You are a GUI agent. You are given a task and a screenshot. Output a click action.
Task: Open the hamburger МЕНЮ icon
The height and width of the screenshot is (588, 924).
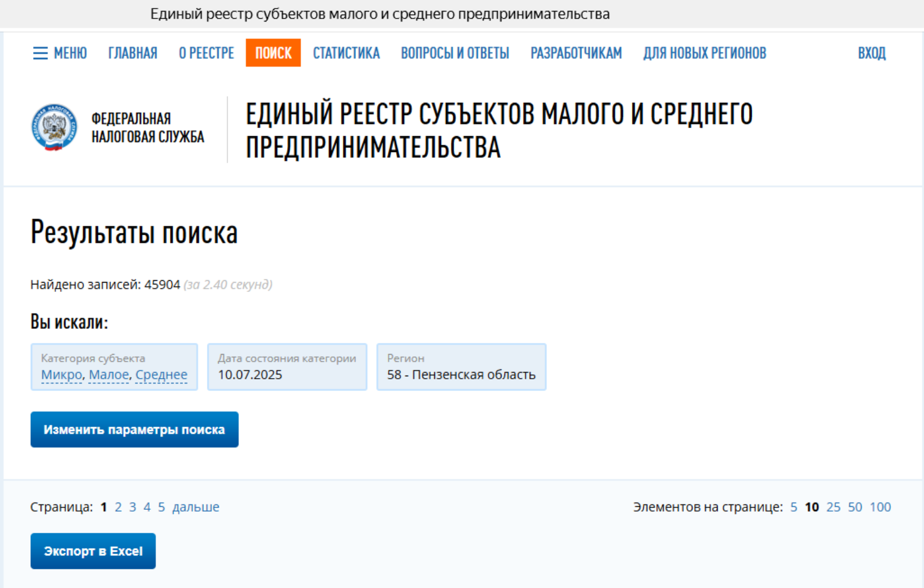41,54
